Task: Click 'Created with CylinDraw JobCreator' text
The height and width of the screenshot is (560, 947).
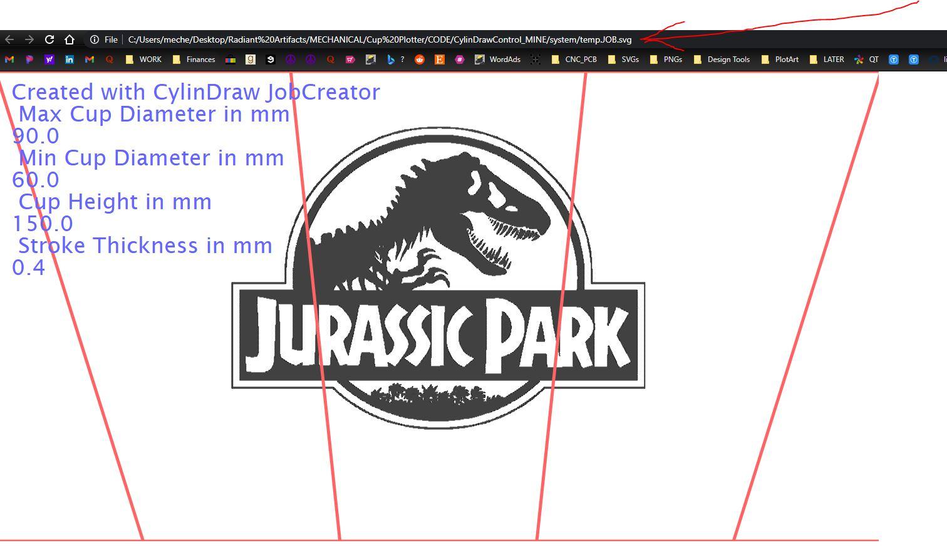Action: pos(196,92)
